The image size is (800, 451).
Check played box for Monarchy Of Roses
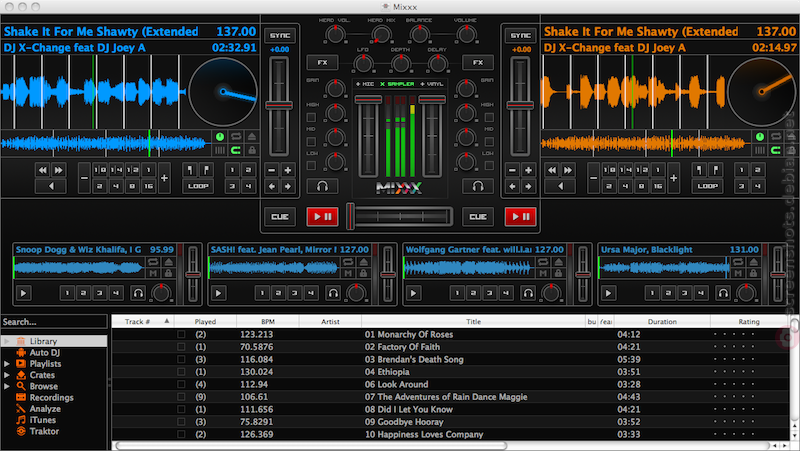point(181,334)
